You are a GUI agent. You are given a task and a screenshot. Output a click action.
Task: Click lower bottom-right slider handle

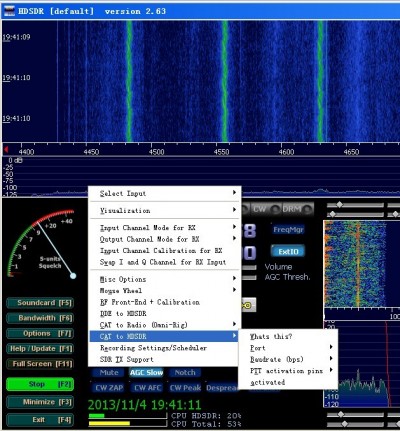[345, 424]
